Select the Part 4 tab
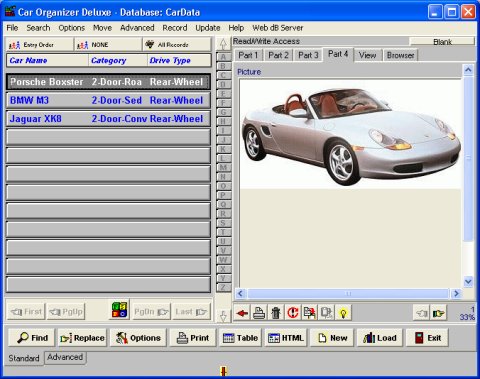Viewport: 480px width, 379px height. pos(338,54)
